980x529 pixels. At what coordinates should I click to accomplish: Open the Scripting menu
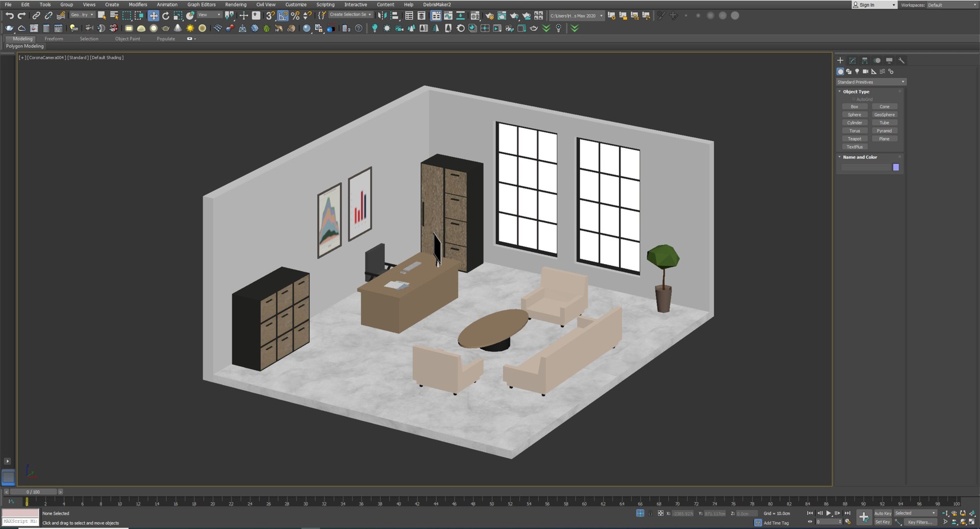(x=326, y=5)
